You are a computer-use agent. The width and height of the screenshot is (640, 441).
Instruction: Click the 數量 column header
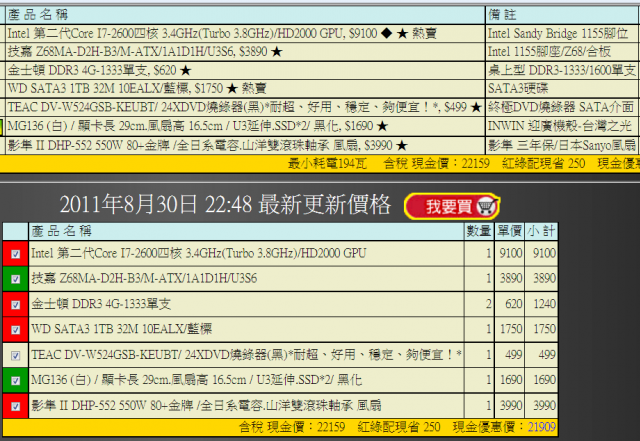click(479, 231)
